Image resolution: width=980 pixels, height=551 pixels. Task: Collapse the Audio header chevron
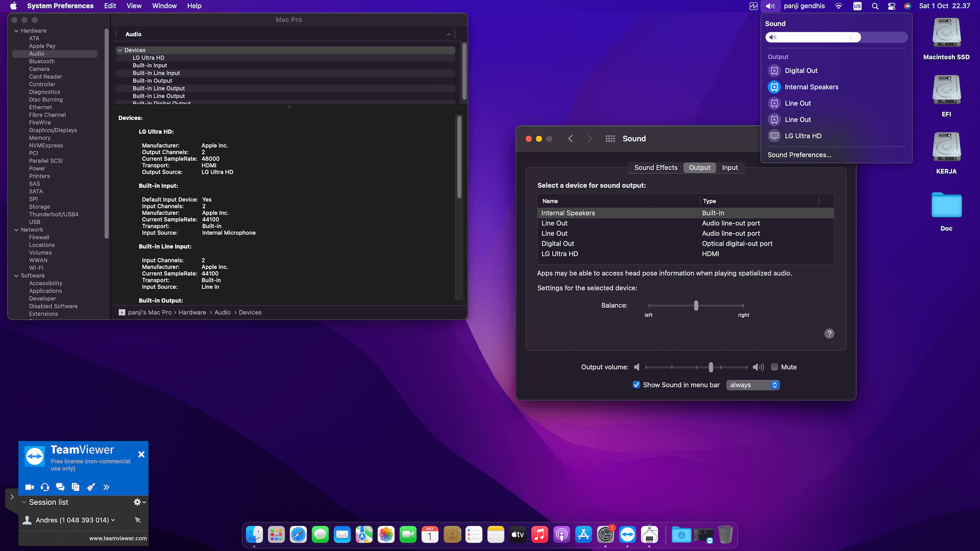pyautogui.click(x=449, y=34)
